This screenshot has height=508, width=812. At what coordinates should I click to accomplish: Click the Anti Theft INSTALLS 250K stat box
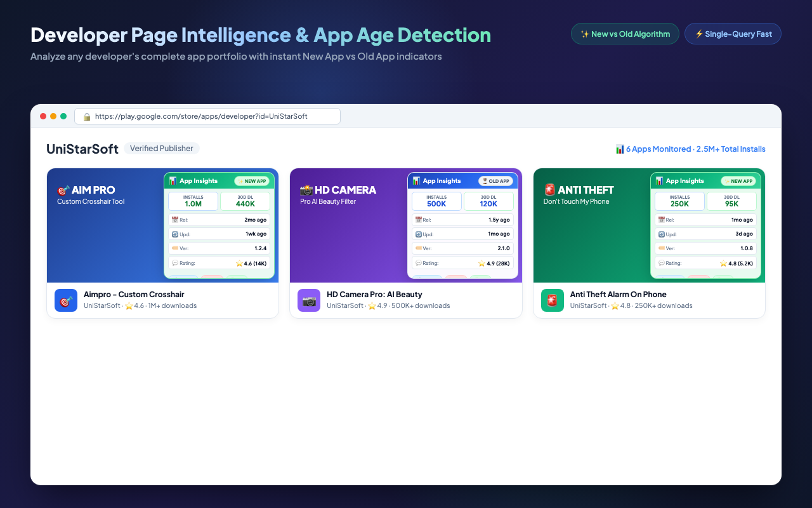coord(679,201)
